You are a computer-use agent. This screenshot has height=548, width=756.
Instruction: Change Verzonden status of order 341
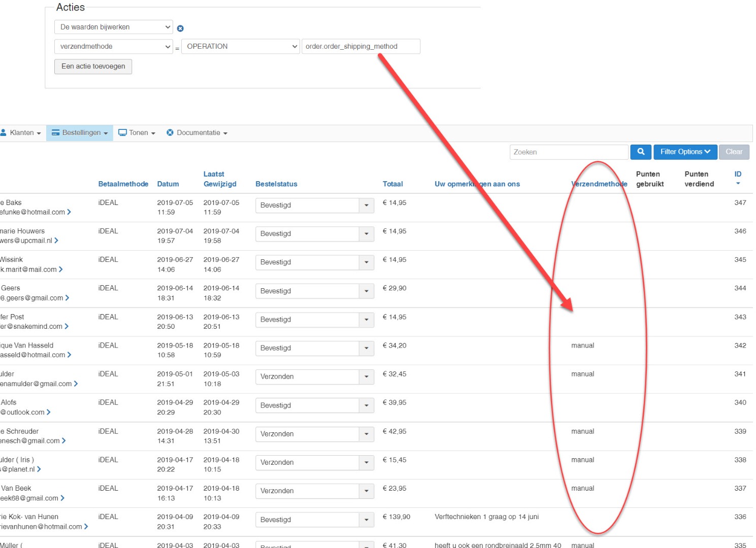314,376
